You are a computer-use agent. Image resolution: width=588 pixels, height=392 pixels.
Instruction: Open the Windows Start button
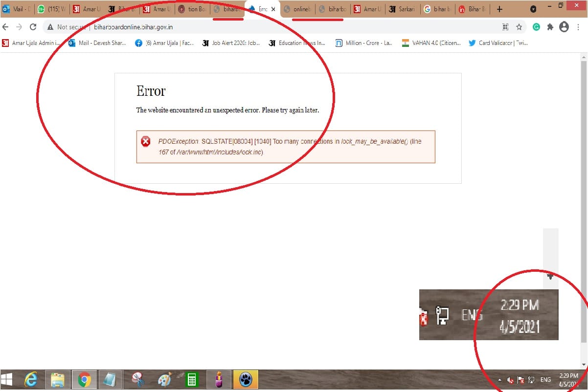click(7, 380)
